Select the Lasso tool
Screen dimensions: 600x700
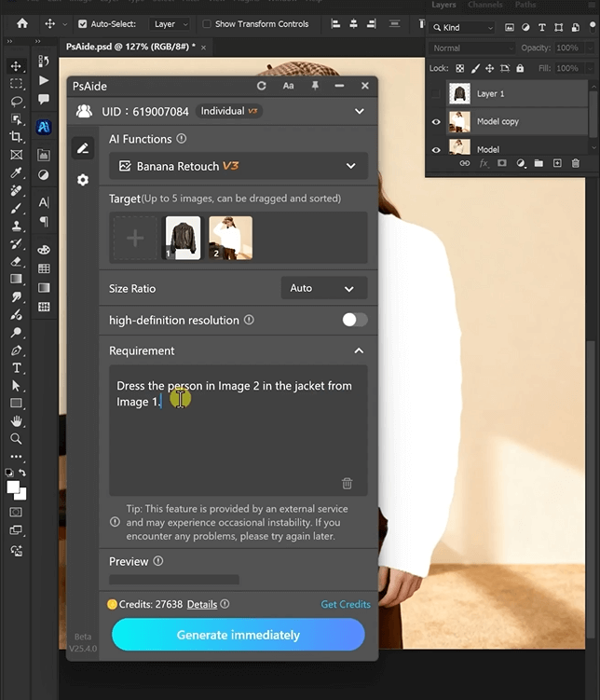[x=16, y=102]
